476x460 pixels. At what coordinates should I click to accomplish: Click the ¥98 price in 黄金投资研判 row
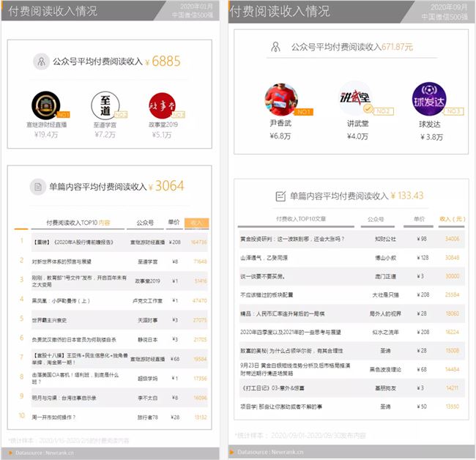tap(422, 239)
